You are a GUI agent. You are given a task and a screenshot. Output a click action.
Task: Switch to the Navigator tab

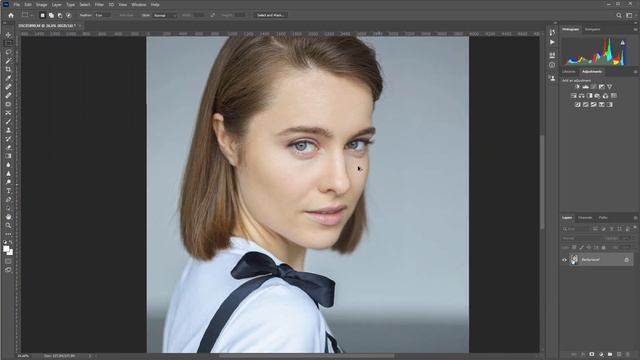[x=592, y=29]
